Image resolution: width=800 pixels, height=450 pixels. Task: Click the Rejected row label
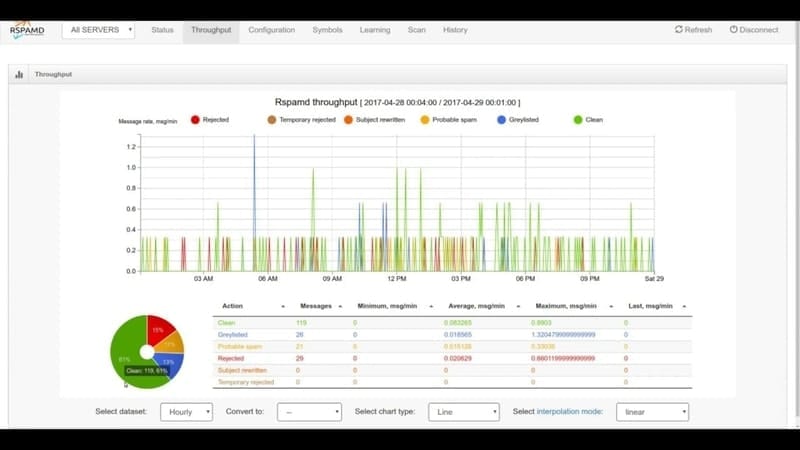[x=231, y=358]
